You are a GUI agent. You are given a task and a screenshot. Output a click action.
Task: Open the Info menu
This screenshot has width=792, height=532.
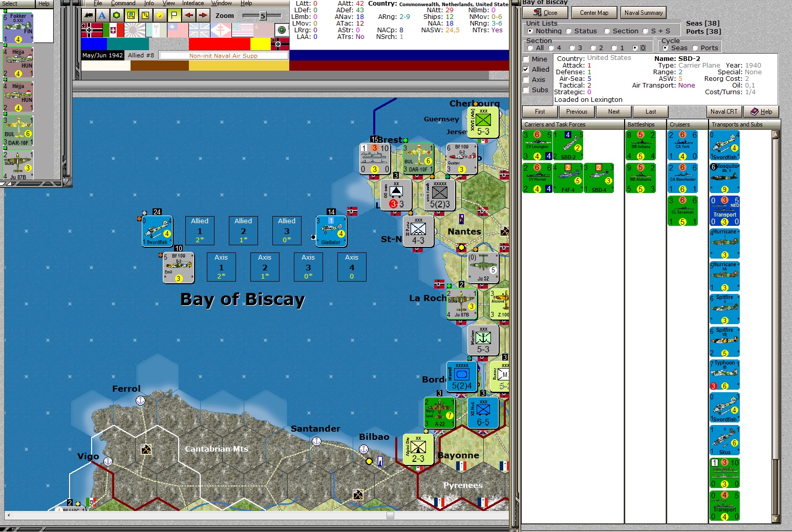coord(149,3)
